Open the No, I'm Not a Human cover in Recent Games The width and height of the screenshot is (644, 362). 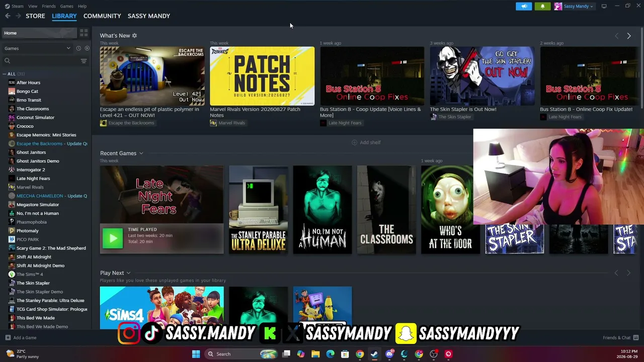(323, 210)
